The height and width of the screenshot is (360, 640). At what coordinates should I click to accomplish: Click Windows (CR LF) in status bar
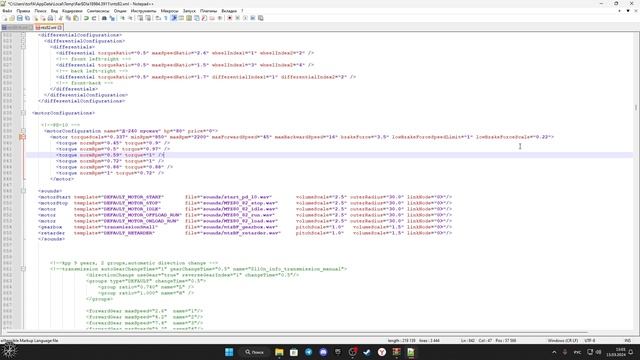click(x=563, y=340)
